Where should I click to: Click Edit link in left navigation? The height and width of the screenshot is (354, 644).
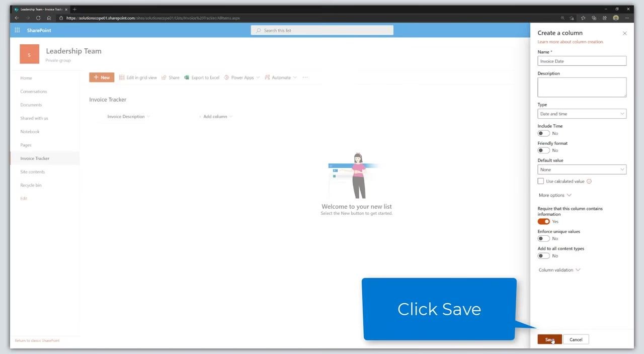[x=24, y=198]
